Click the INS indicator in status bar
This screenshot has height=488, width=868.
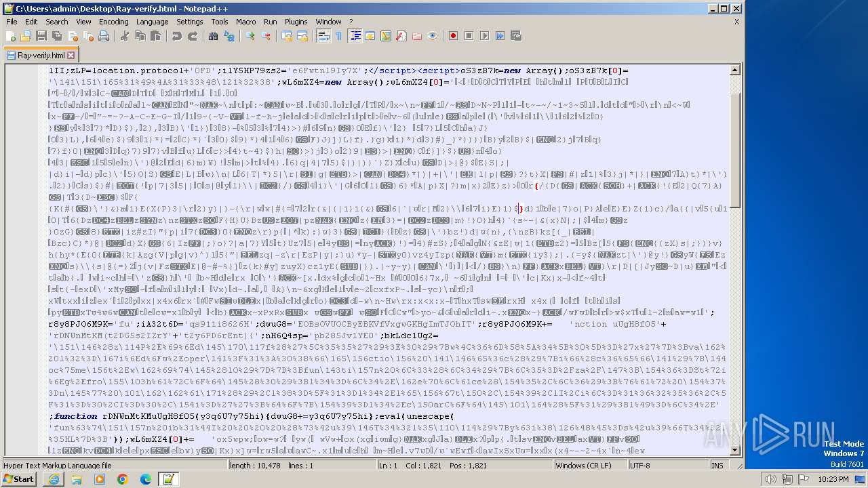[717, 466]
